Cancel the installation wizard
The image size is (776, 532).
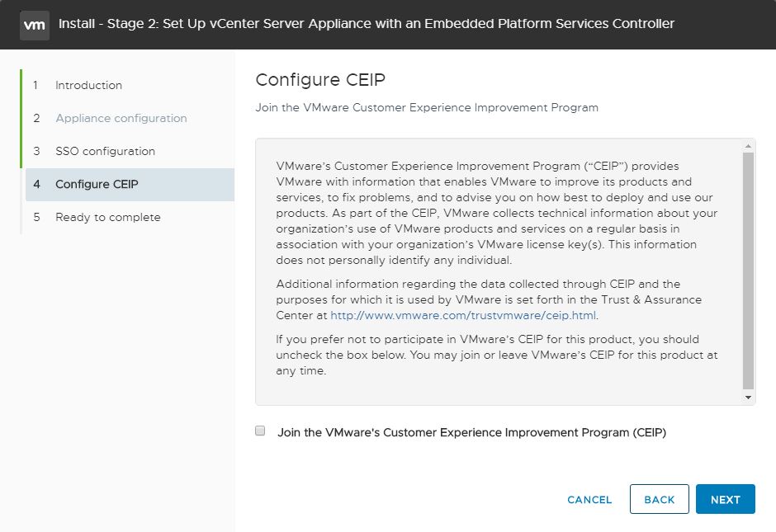click(x=589, y=500)
